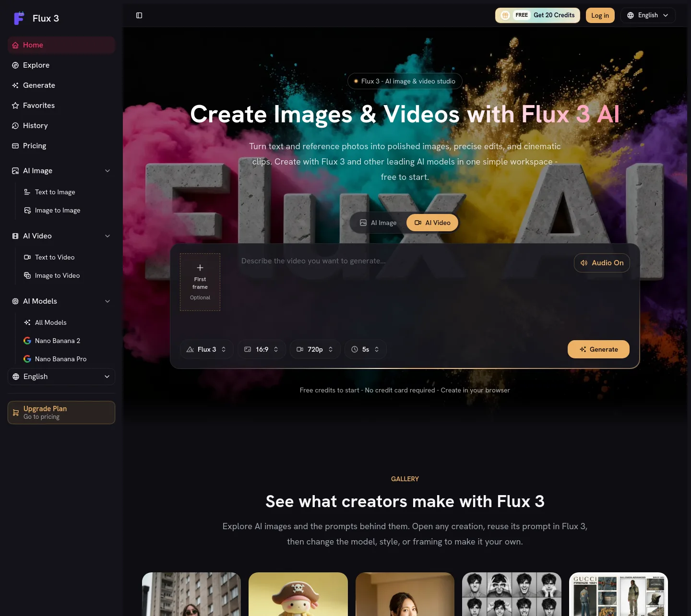The height and width of the screenshot is (616, 691).
Task: Click the AI Video section film icon
Action: 15,236
